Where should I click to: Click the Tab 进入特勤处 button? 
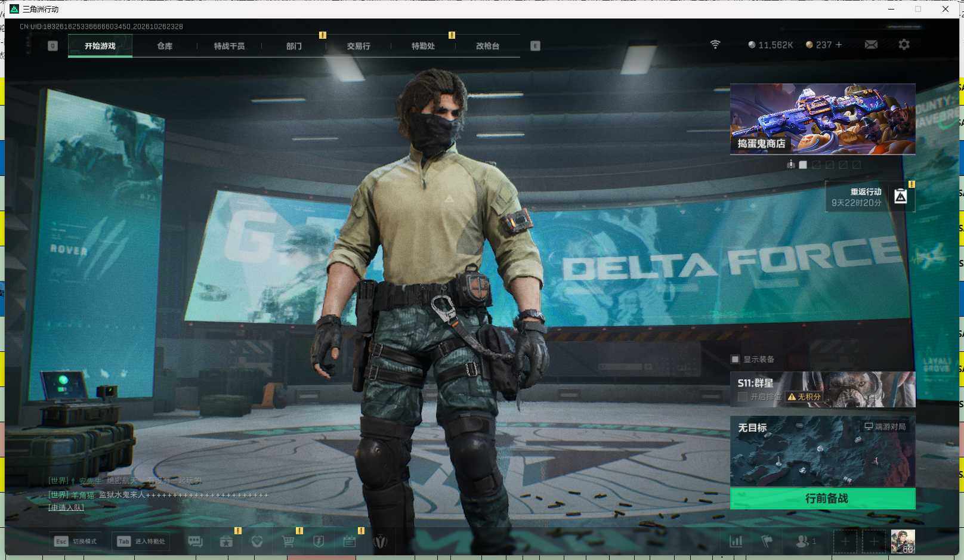point(141,542)
